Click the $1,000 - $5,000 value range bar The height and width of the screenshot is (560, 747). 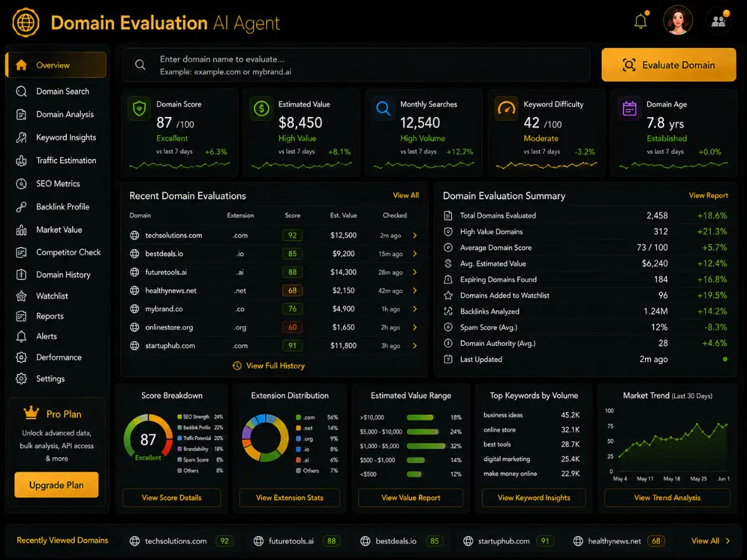426,446
